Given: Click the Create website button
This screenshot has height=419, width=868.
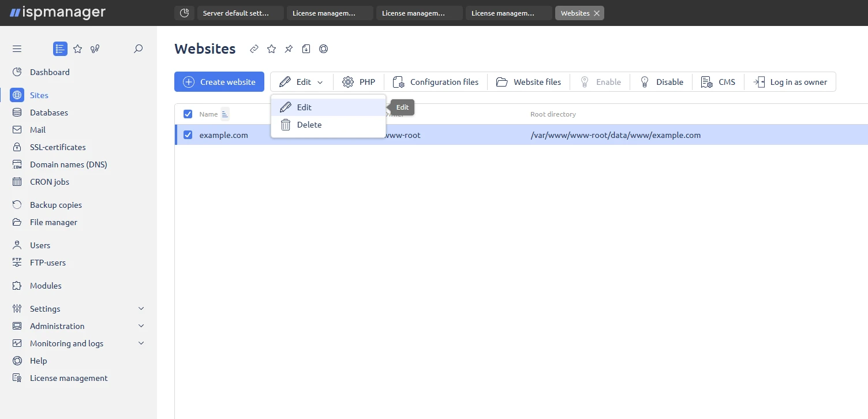Looking at the screenshot, I should click(219, 82).
